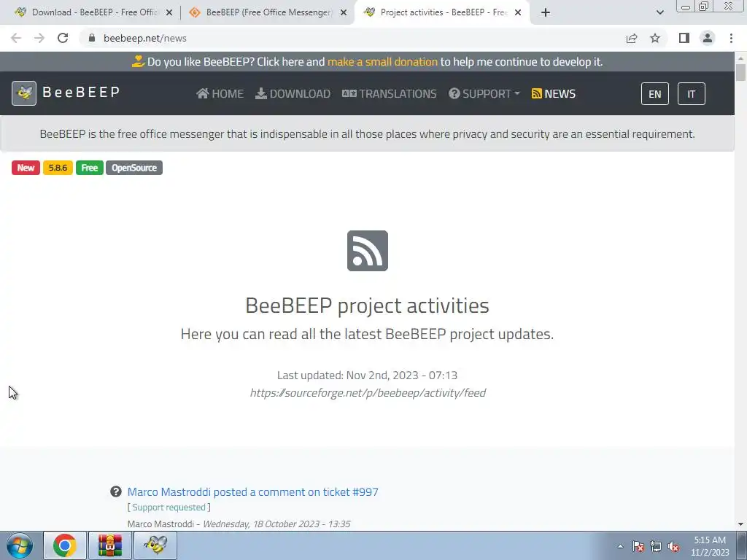This screenshot has height=560, width=747.
Task: Click the 'Wednesday, 18 October 2023 - 13:35' date
Action: (x=276, y=524)
